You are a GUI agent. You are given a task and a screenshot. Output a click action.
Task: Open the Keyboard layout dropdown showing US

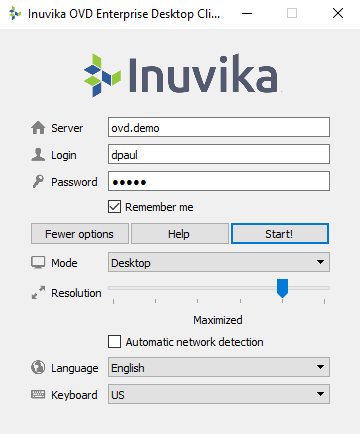(219, 394)
